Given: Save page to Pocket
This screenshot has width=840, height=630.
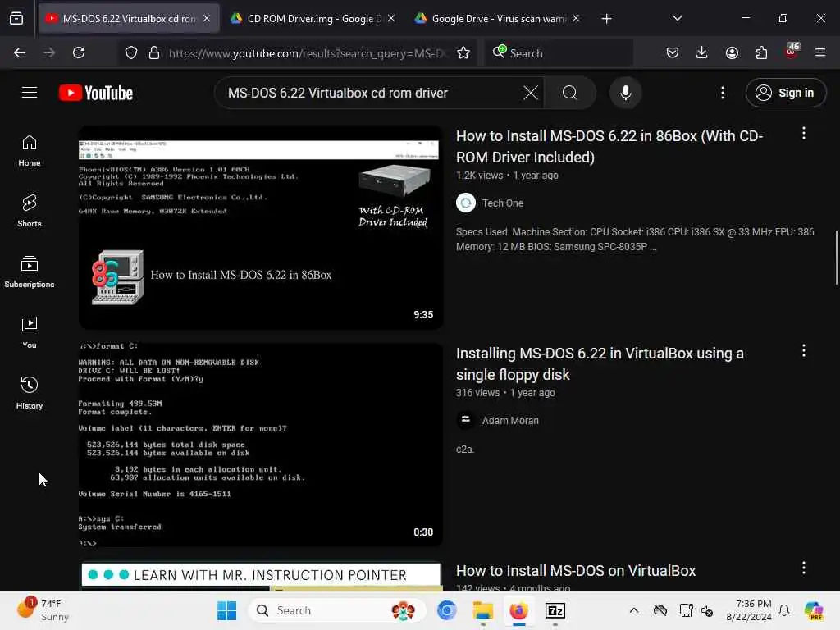Looking at the screenshot, I should (673, 52).
